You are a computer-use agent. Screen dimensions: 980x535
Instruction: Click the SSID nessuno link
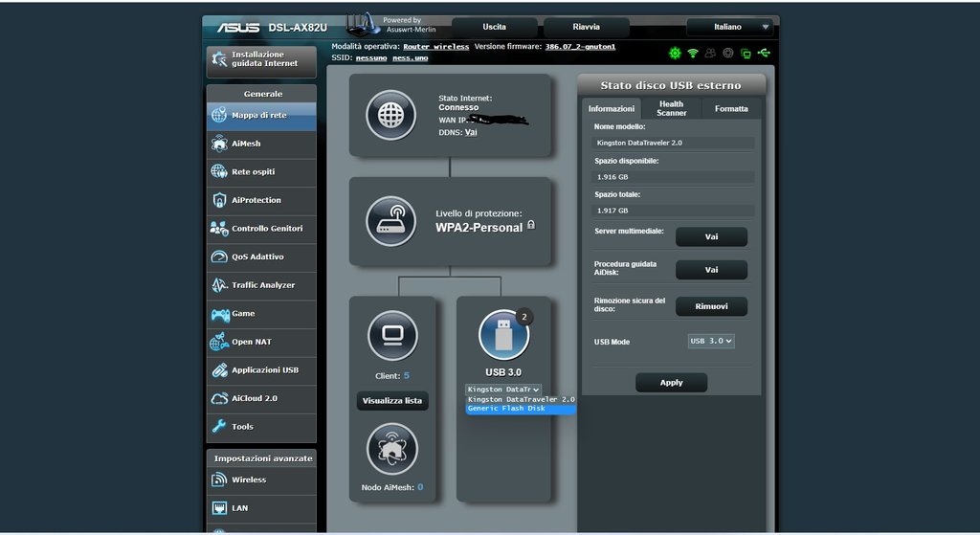[371, 58]
